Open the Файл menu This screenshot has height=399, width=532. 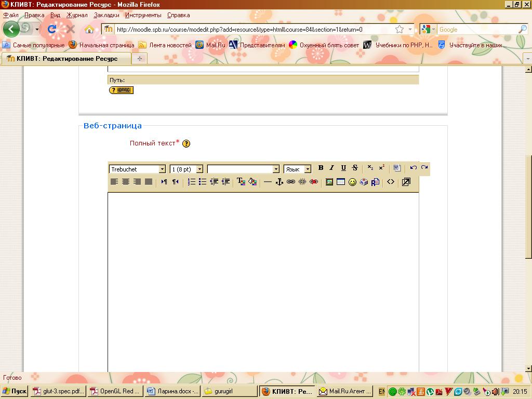11,15
